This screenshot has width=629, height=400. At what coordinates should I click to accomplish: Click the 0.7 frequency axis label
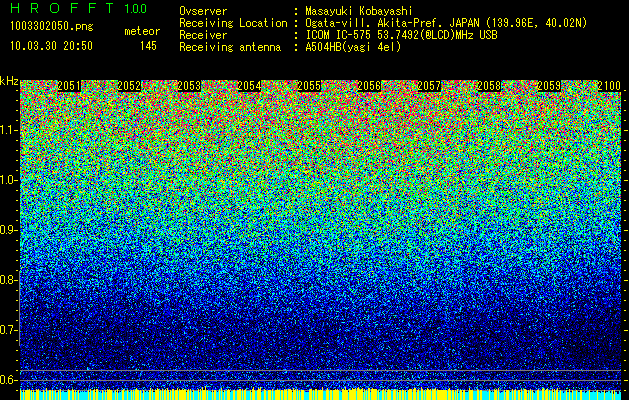point(9,330)
